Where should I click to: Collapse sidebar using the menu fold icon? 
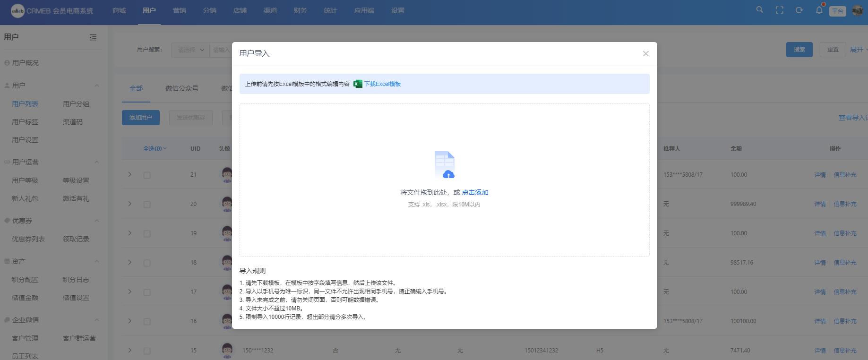click(93, 37)
